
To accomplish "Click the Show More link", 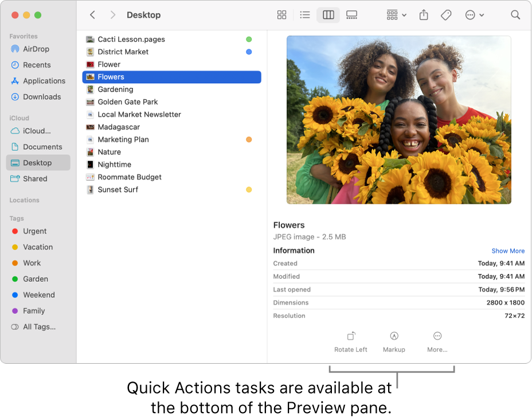I will click(x=508, y=251).
